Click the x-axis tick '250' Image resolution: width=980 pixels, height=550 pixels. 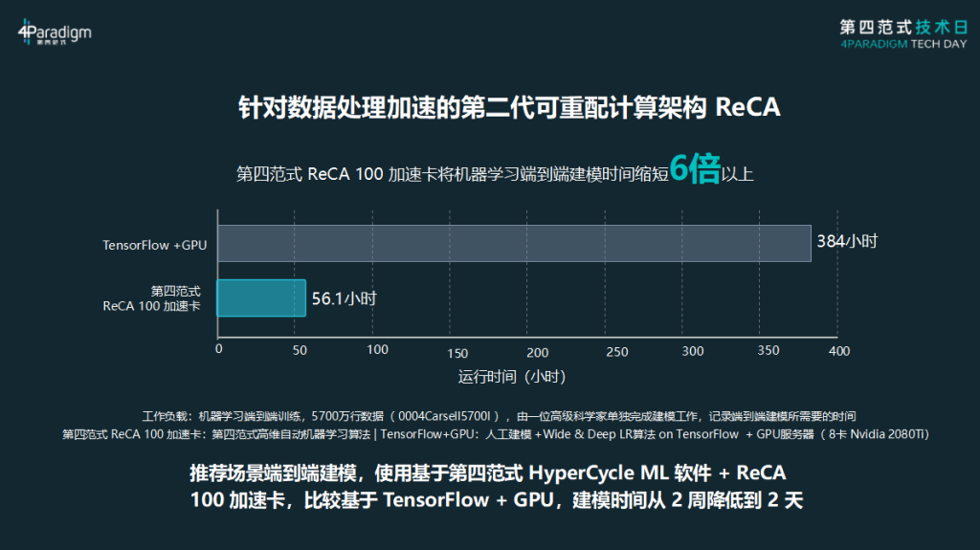[617, 353]
